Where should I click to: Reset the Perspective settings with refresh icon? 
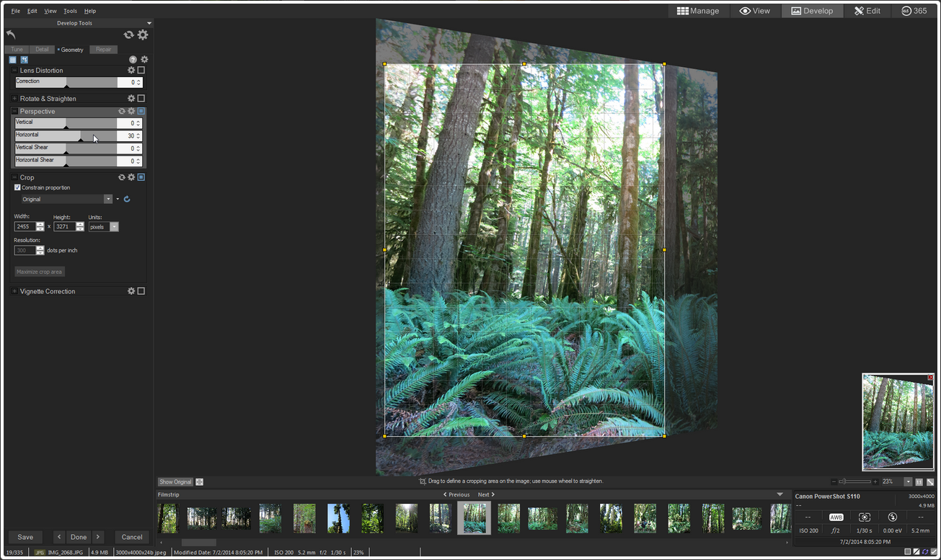122,112
